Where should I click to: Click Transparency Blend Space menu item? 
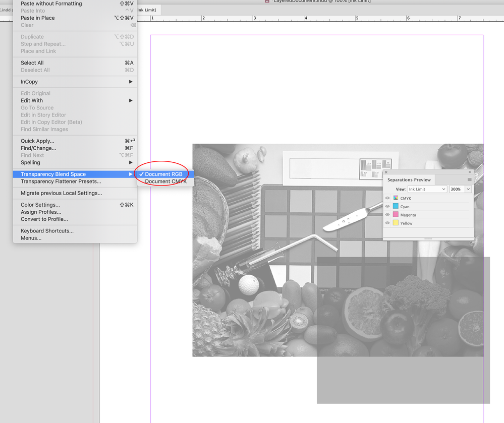coord(75,174)
